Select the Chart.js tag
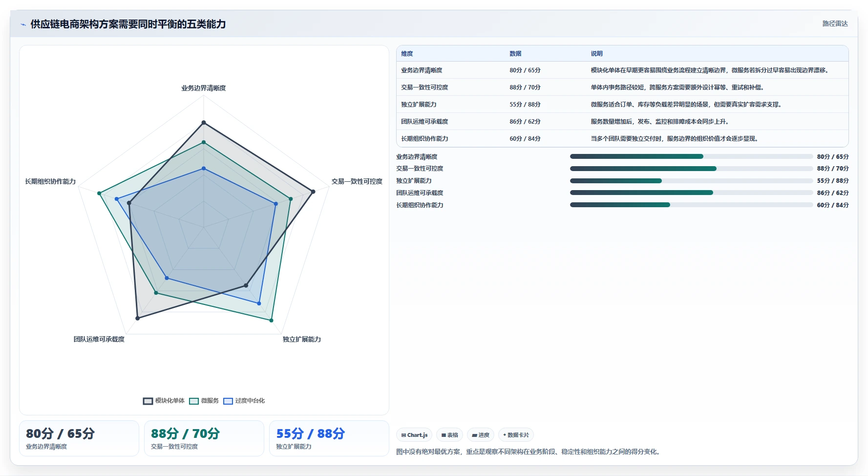The height and width of the screenshot is (476, 868). coord(414,435)
